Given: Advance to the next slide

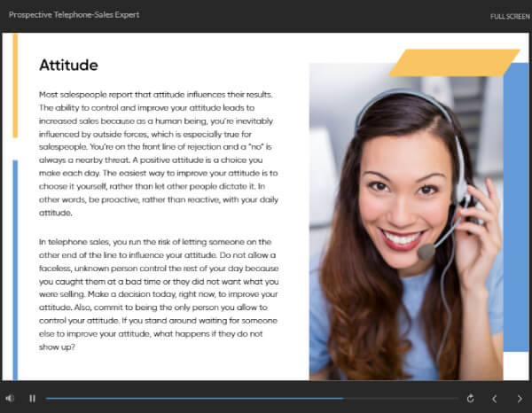Looking at the screenshot, I should (x=520, y=399).
